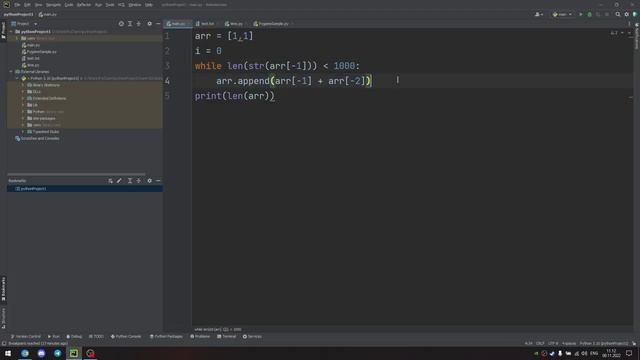Open tool windows quick access icon bottom-left
This screenshot has width=640, height=360.
coord(4,343)
